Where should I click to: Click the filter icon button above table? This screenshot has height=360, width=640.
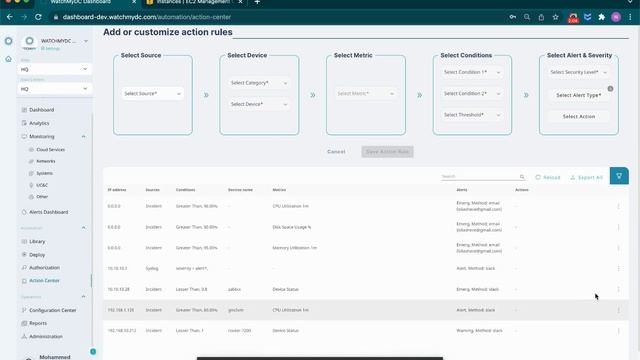pos(619,176)
